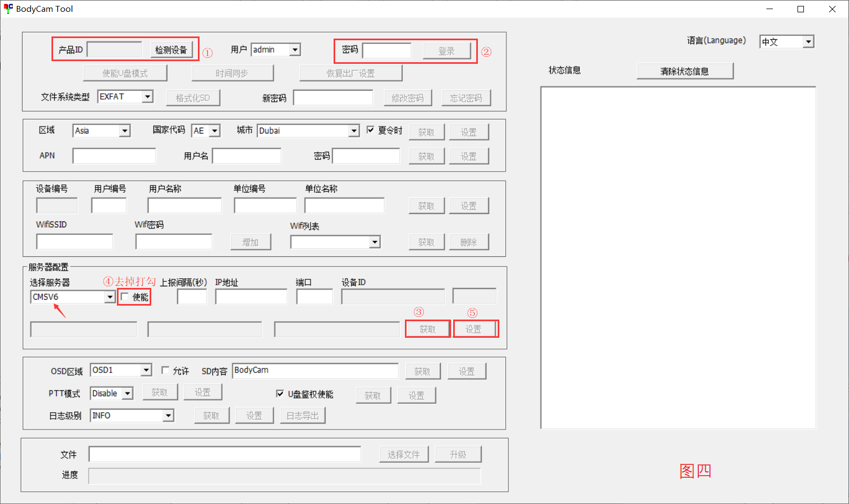The width and height of the screenshot is (849, 504).
Task: Open the PTT模式 Disable dropdown
Action: point(127,394)
